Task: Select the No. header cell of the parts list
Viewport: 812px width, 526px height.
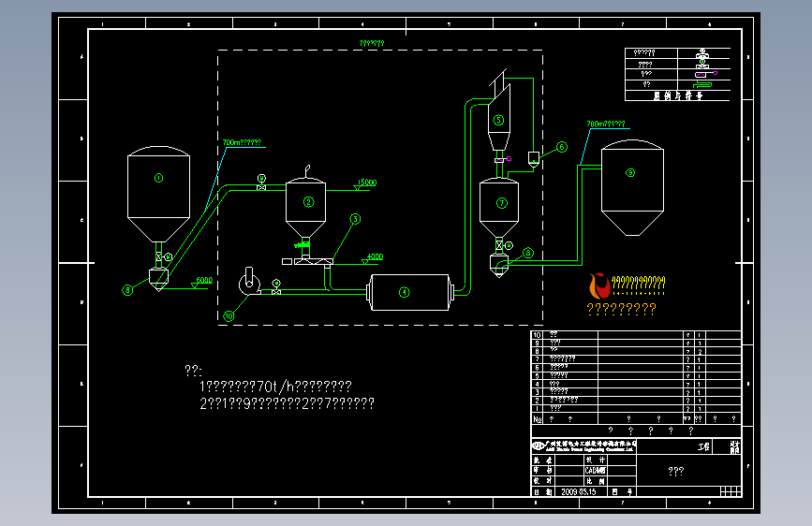Action: 538,418
